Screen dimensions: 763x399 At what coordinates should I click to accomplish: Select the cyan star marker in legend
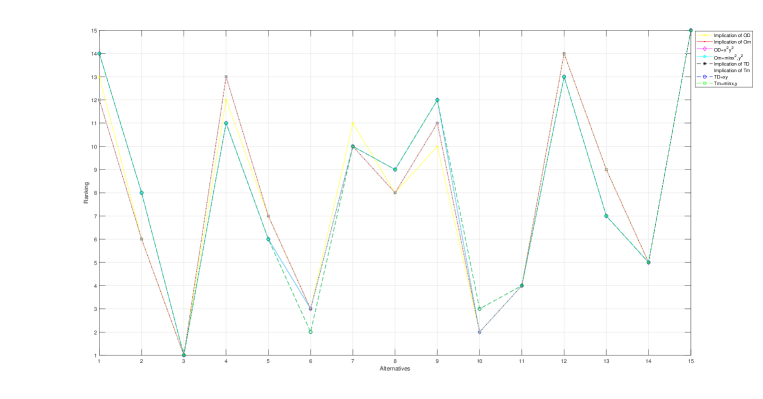[704, 57]
